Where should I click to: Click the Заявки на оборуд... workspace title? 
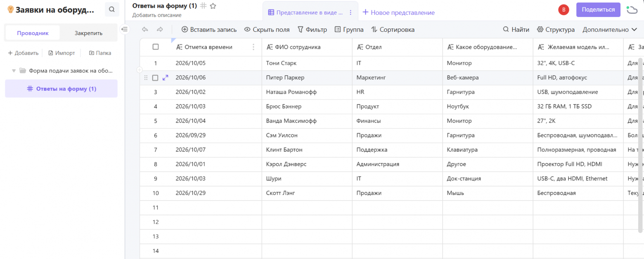pyautogui.click(x=55, y=10)
